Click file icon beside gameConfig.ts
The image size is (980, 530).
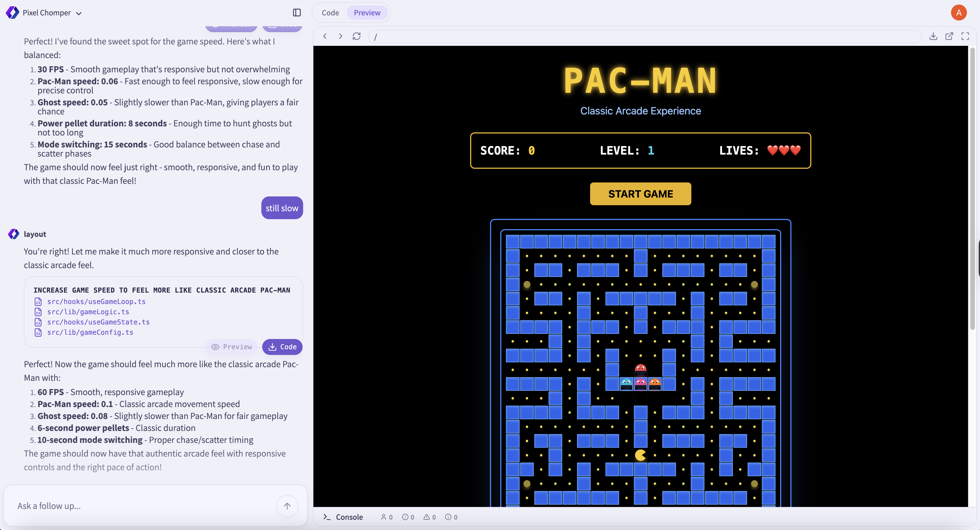(x=38, y=332)
